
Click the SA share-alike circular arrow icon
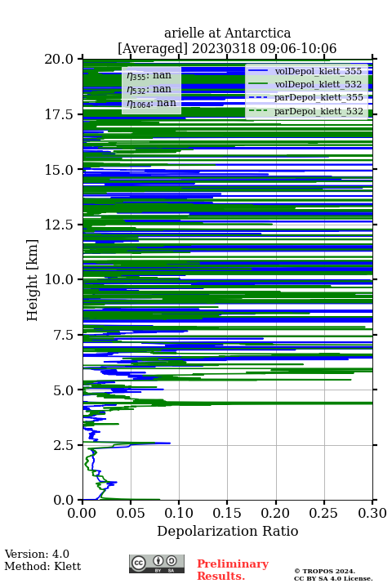pyautogui.click(x=171, y=561)
